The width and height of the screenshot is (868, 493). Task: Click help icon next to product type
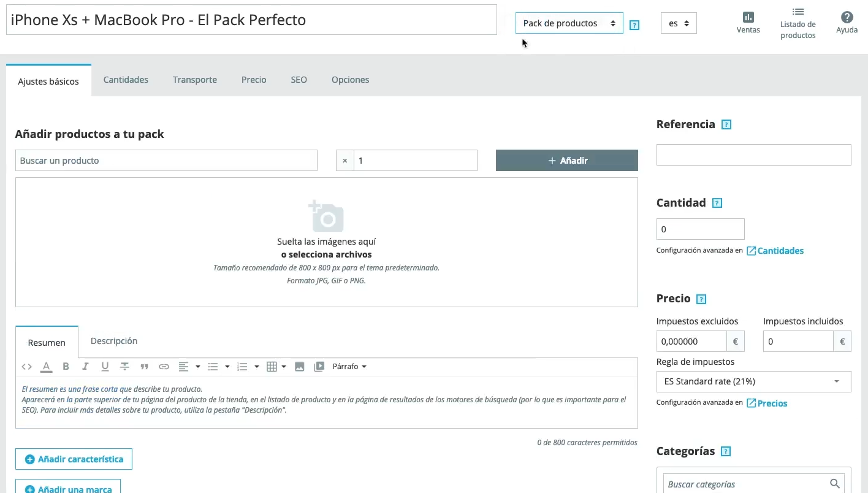(634, 25)
